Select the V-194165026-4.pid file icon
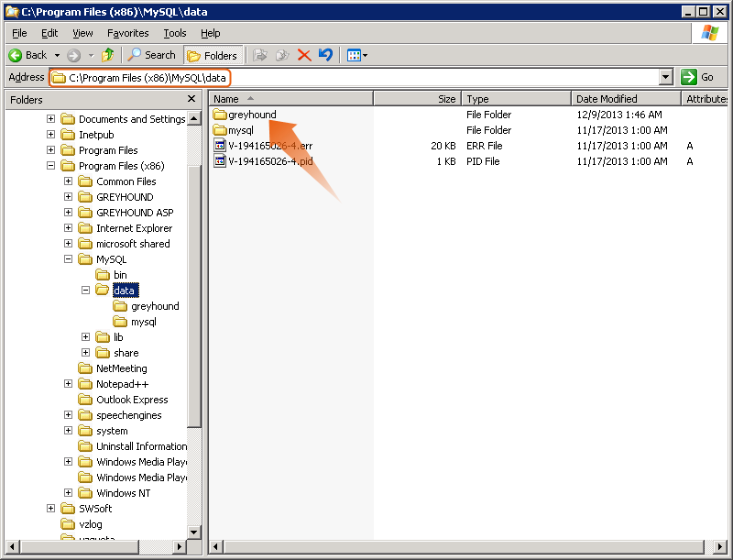The width and height of the screenshot is (733, 560). click(x=220, y=161)
